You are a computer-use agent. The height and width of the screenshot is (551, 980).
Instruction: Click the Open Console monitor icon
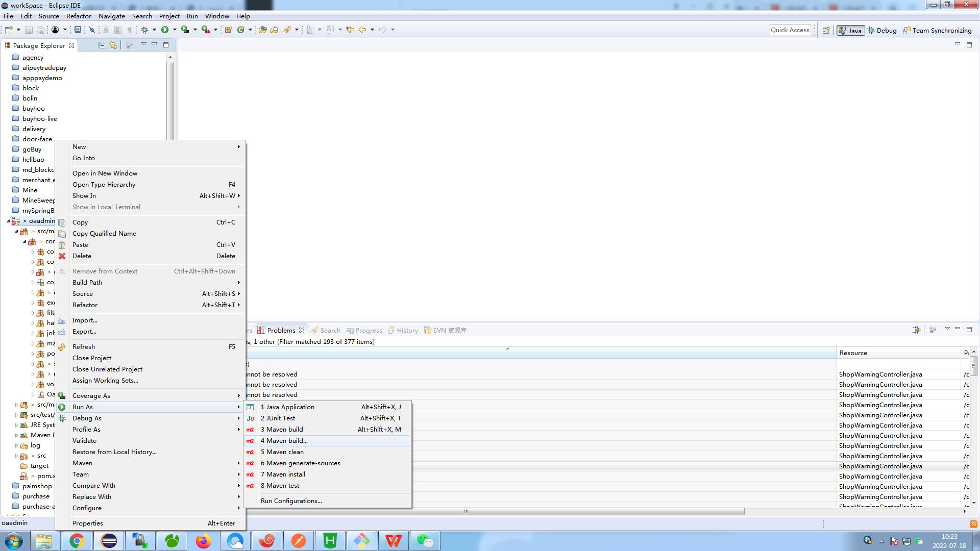tap(78, 30)
